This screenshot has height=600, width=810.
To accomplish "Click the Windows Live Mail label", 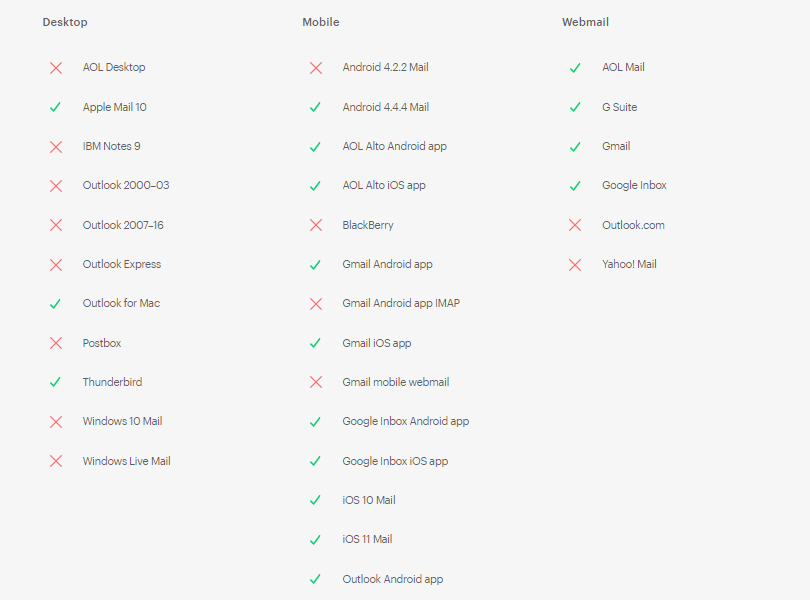I will [126, 461].
